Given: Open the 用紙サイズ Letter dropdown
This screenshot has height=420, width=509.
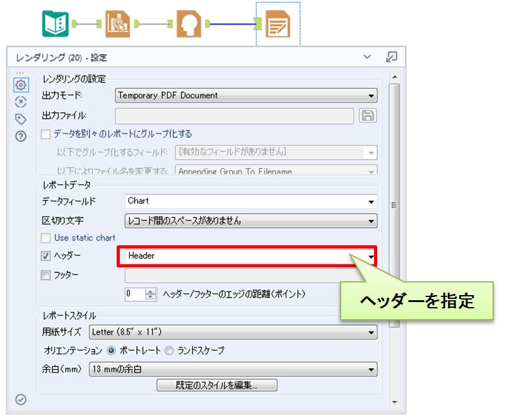Looking at the screenshot, I should click(x=233, y=332).
